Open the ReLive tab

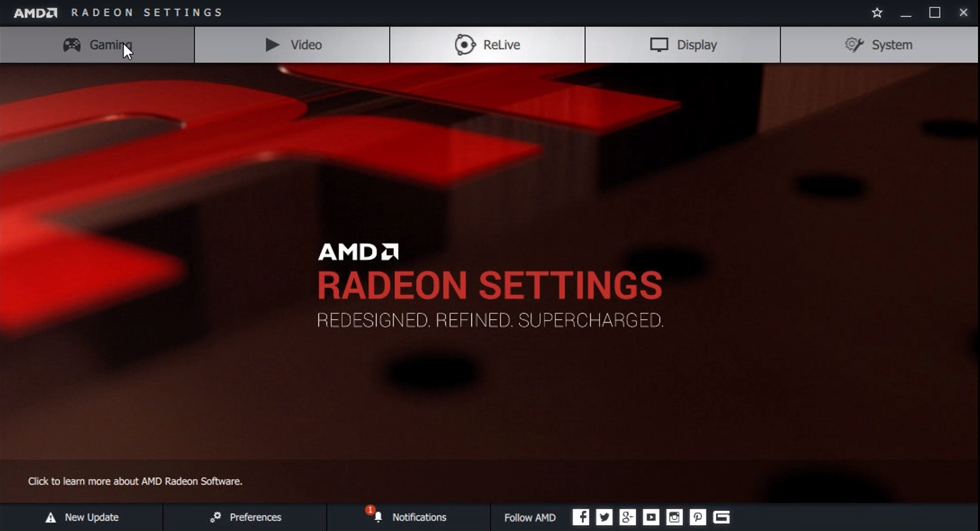[488, 45]
